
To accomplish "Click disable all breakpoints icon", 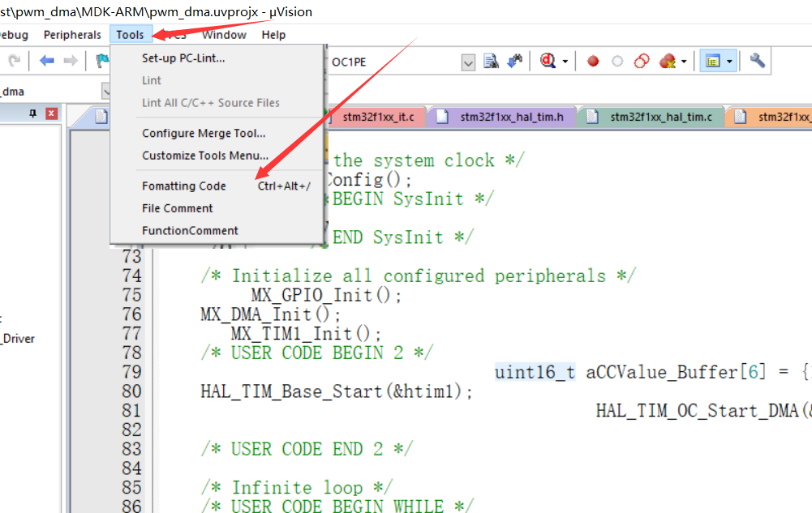I will click(642, 61).
